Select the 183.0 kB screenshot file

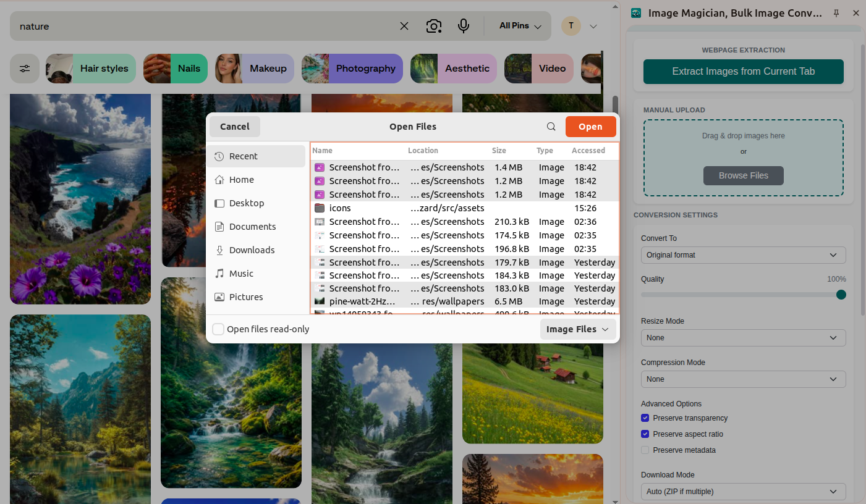(465, 288)
